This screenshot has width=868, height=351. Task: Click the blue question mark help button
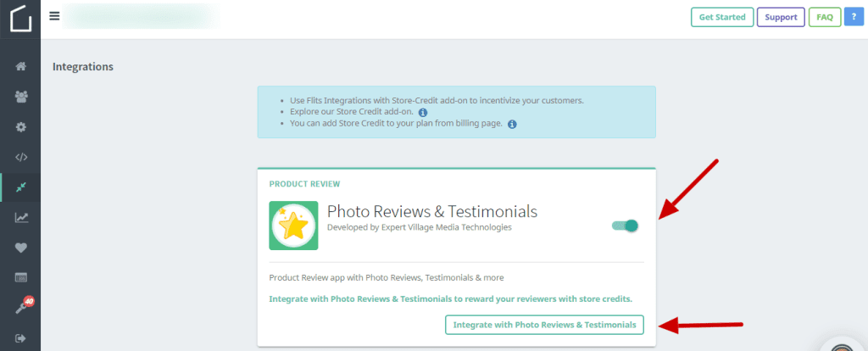(854, 17)
